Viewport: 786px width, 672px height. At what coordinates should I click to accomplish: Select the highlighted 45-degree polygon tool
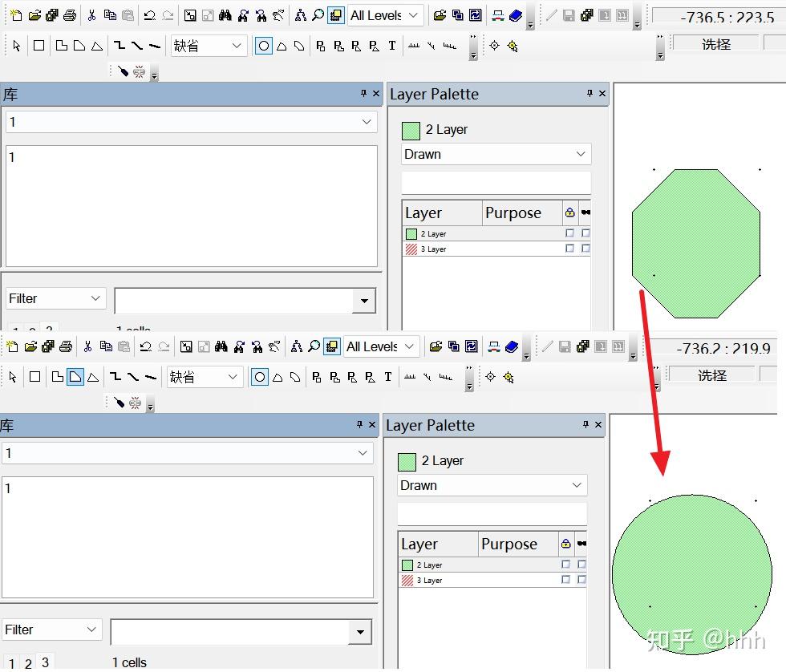click(75, 377)
